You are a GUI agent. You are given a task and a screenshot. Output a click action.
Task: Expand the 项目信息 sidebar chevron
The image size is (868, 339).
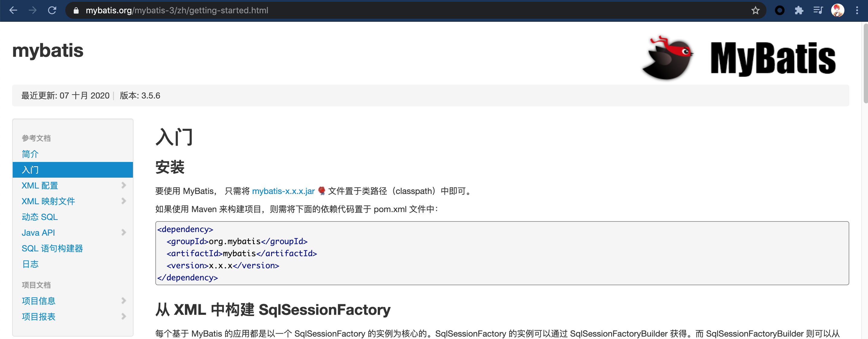click(124, 301)
